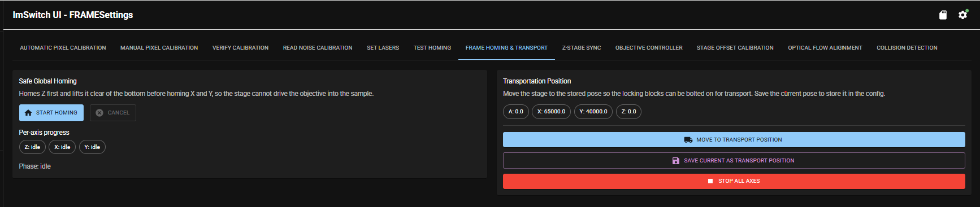980x207 pixels.
Task: Move stage to transport position
Action: [x=734, y=140]
